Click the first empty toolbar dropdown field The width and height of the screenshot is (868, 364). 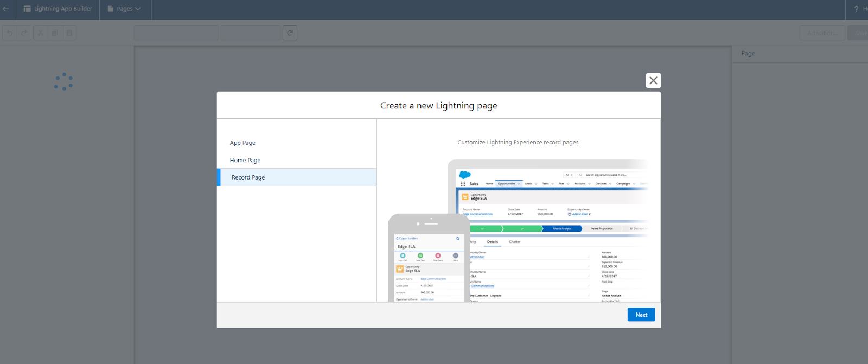pyautogui.click(x=176, y=33)
